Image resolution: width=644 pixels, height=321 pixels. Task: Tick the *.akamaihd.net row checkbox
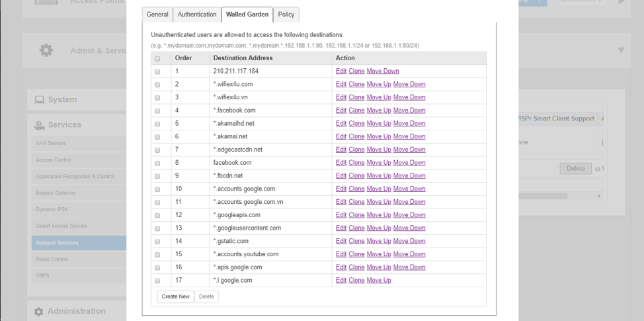coord(157,124)
